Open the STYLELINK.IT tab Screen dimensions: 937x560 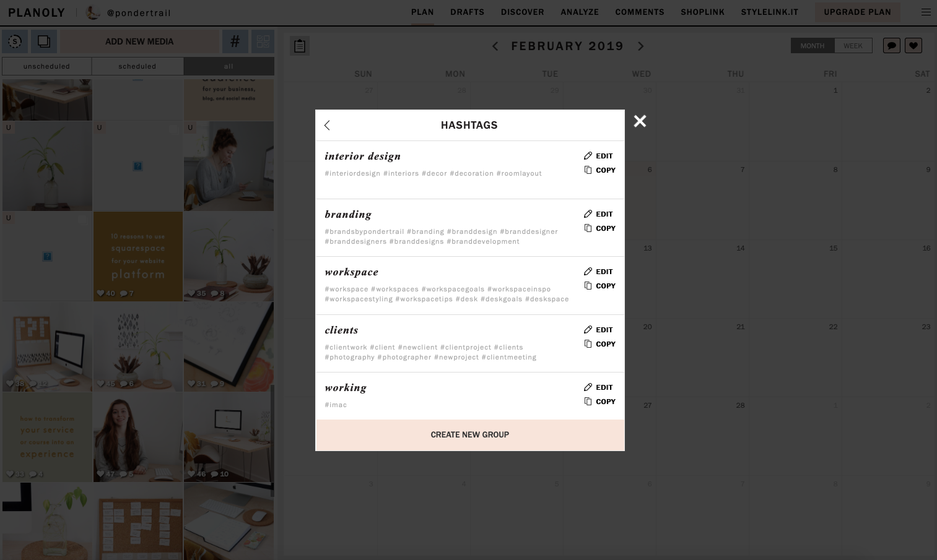pos(769,12)
